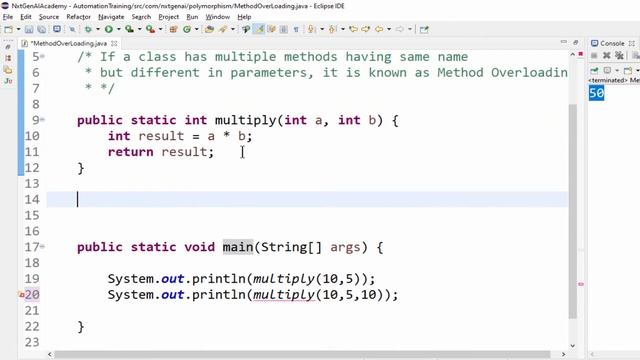Click the editor horizontal scrollbar thumb

pos(302,354)
